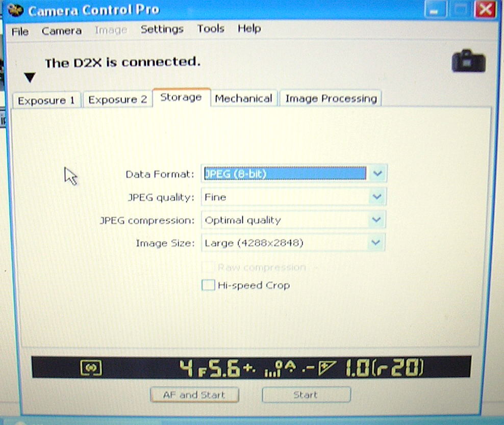The width and height of the screenshot is (504, 425).
Task: Expand the JPEG quality dropdown arrow
Action: click(376, 197)
